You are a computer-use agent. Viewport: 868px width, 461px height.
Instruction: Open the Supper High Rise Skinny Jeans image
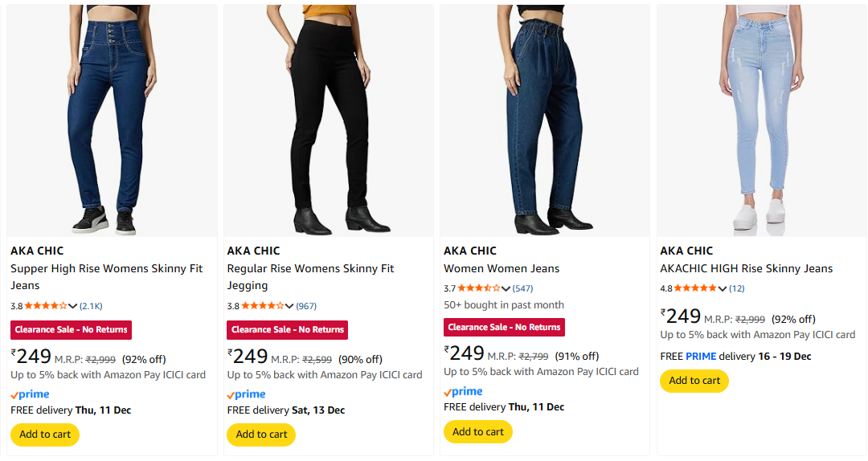coord(112,120)
